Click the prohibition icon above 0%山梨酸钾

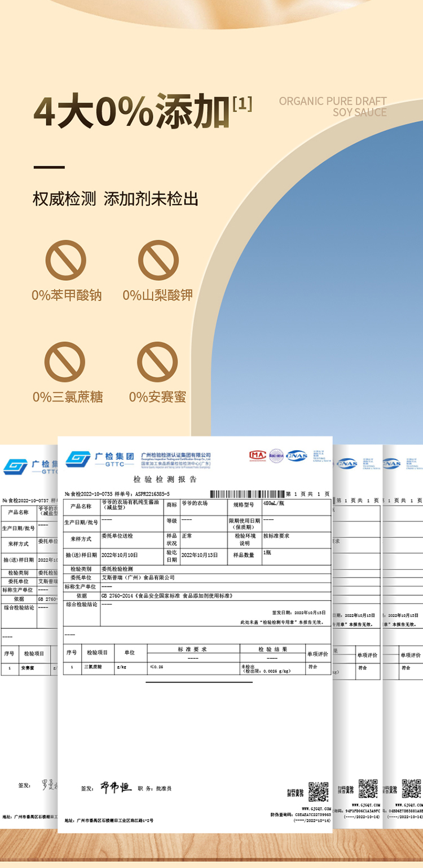[158, 260]
